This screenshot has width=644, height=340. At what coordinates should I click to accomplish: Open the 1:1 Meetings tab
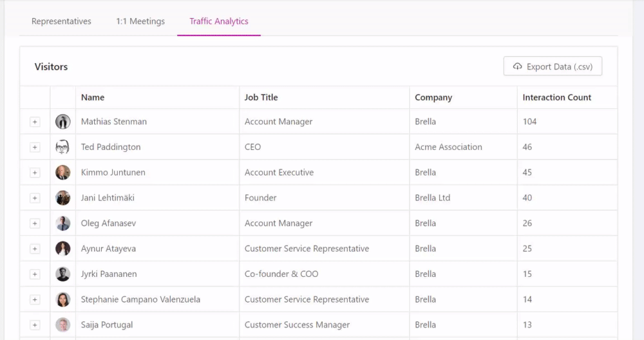[x=140, y=21]
